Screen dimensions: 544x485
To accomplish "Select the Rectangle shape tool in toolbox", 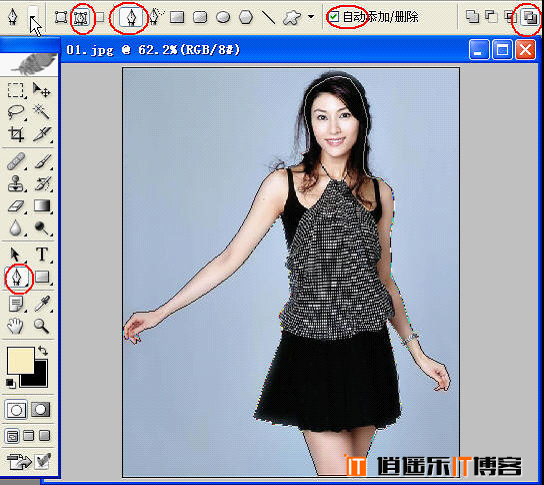I will 42,277.
